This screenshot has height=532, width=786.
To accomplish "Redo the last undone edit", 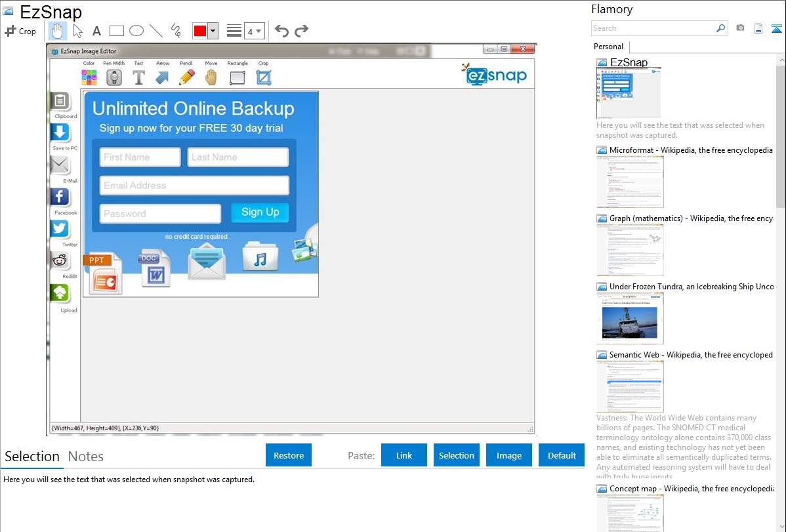I will pos(301,31).
